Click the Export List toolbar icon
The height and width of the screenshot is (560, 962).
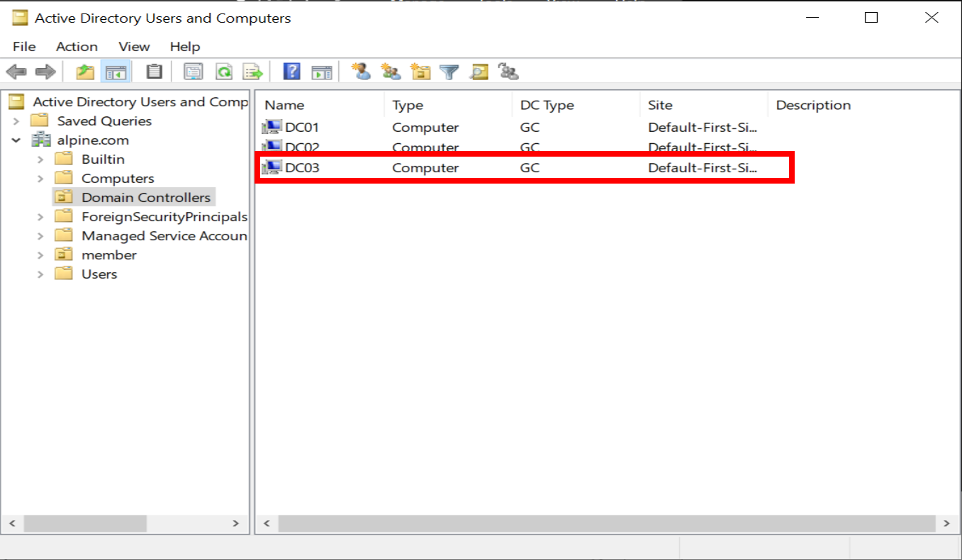253,72
